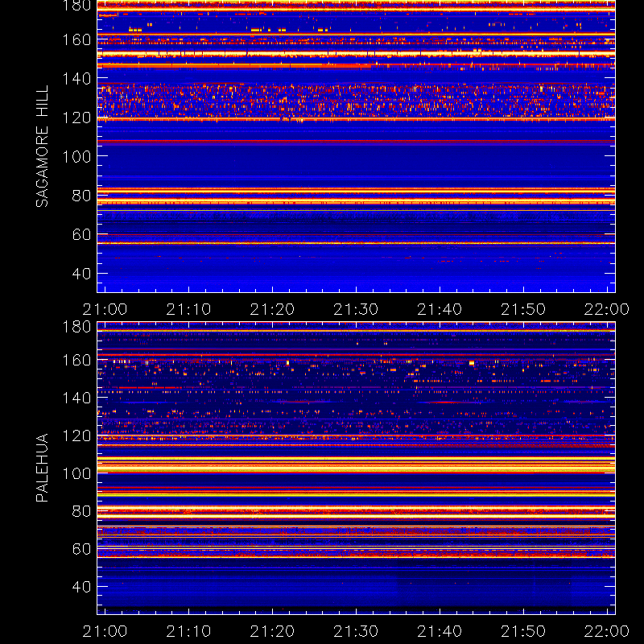Select the 120 tick label on Palehua axis
Image resolution: width=644 pixels, height=644 pixels.
point(76,436)
